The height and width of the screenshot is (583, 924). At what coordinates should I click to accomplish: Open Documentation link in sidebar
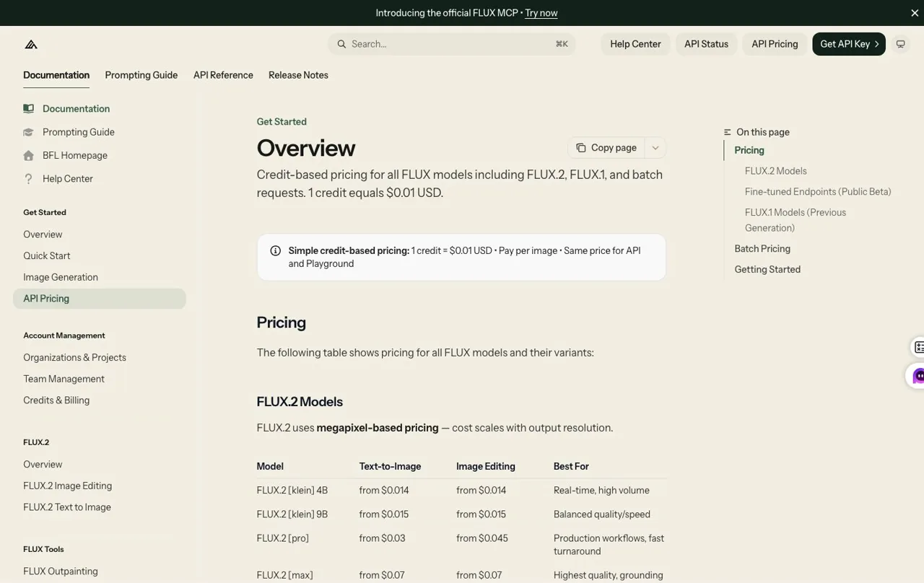(76, 109)
